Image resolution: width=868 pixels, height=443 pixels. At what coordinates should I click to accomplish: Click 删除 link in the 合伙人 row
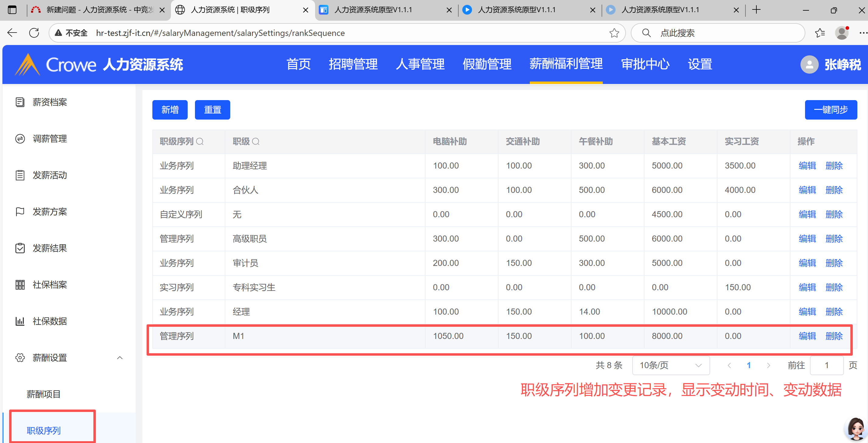point(834,190)
